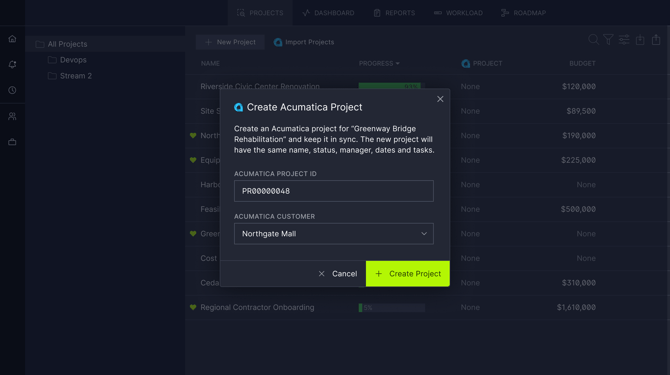
Task: Click the New Project button
Action: pos(230,42)
